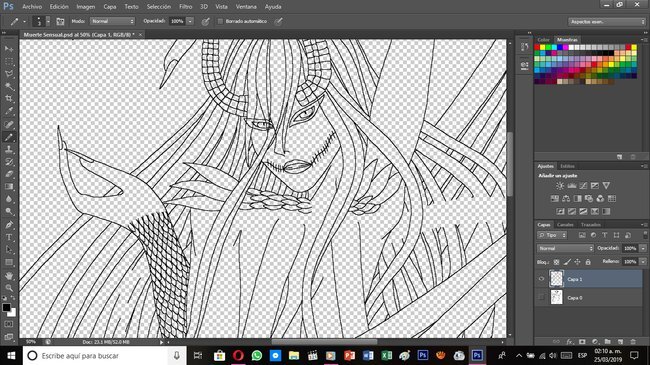Image resolution: width=650 pixels, height=365 pixels.
Task: Show the Capa 0 layer
Action: tap(541, 297)
